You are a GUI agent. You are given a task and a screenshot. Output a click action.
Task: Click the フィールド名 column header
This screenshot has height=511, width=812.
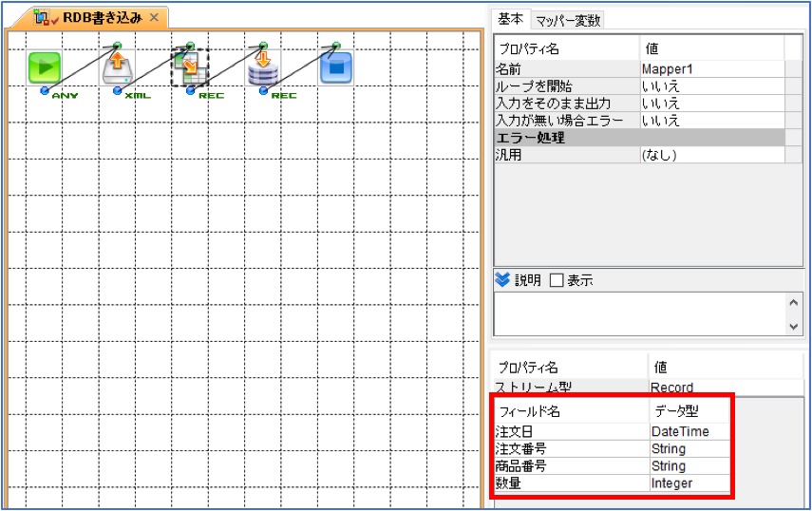point(572,411)
